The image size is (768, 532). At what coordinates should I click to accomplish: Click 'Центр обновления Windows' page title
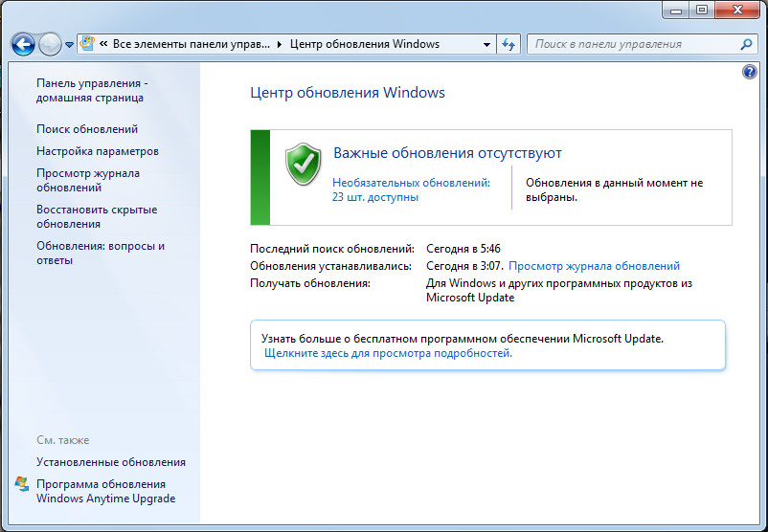(x=348, y=93)
